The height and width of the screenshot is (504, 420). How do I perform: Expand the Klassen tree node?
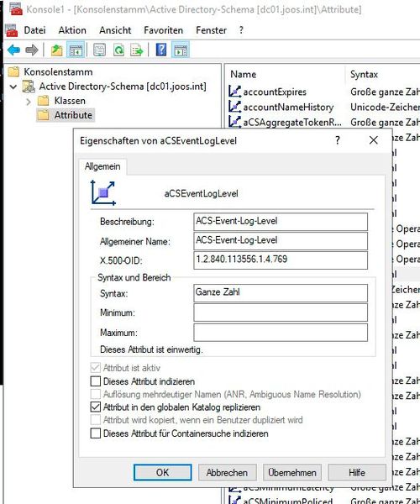click(29, 102)
